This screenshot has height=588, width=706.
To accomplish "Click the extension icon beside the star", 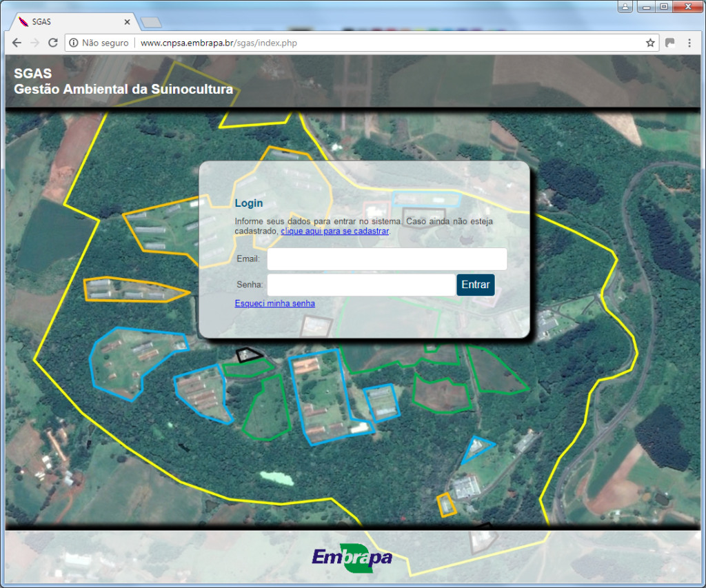I will tap(669, 43).
